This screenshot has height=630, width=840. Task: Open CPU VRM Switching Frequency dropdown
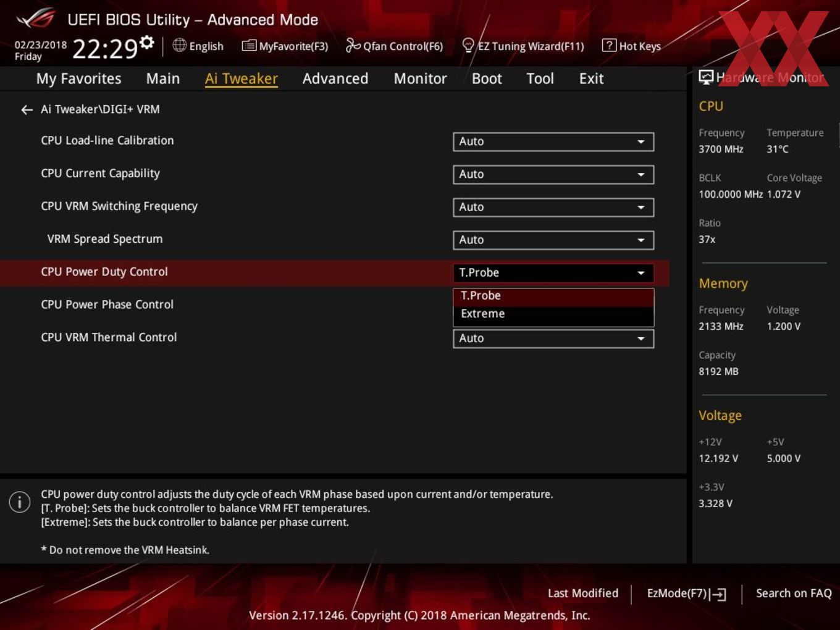(x=553, y=207)
